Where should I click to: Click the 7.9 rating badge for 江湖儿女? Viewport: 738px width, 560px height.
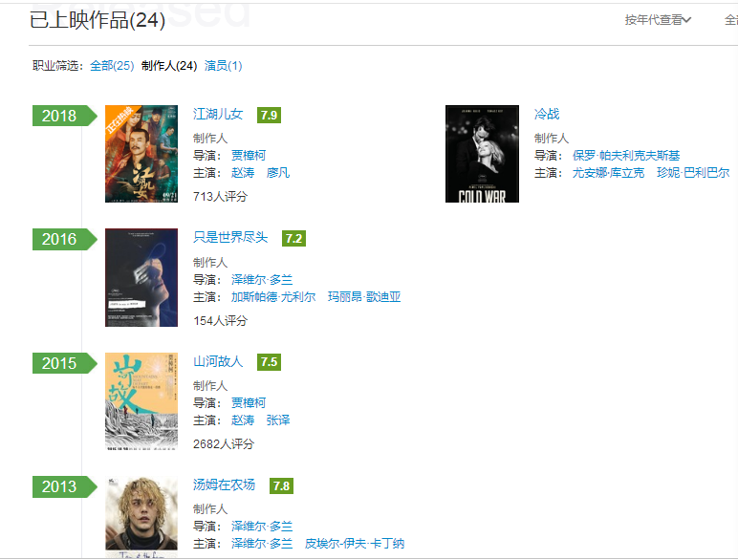269,115
